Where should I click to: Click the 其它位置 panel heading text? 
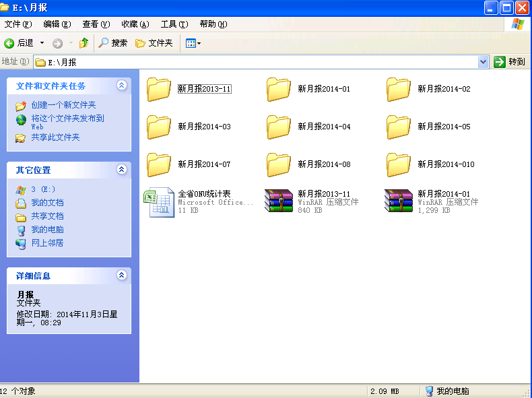33,170
